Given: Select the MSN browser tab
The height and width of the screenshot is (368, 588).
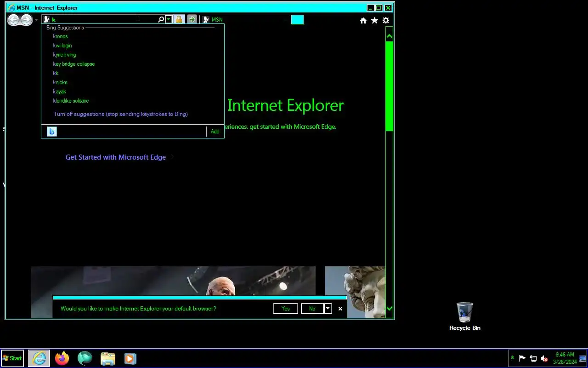Looking at the screenshot, I should click(245, 19).
